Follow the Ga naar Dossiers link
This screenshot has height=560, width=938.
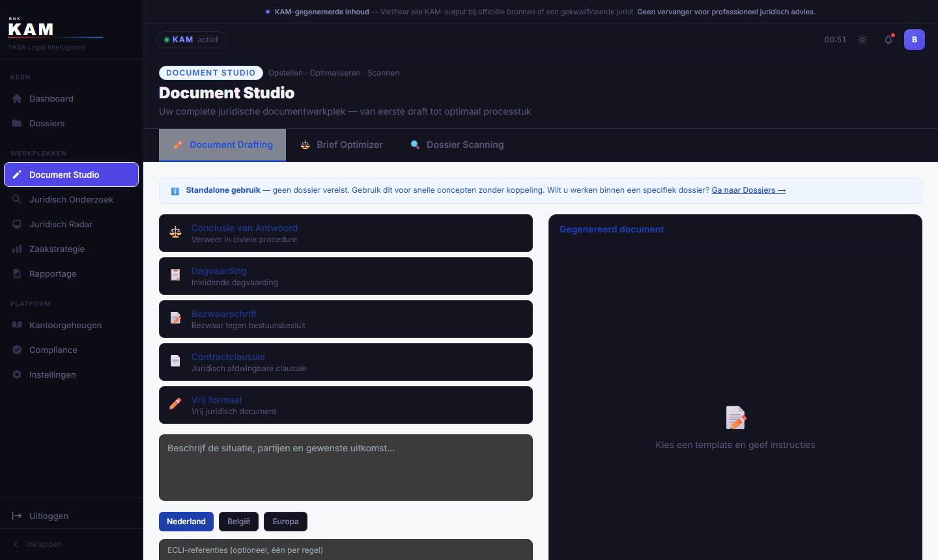(748, 190)
